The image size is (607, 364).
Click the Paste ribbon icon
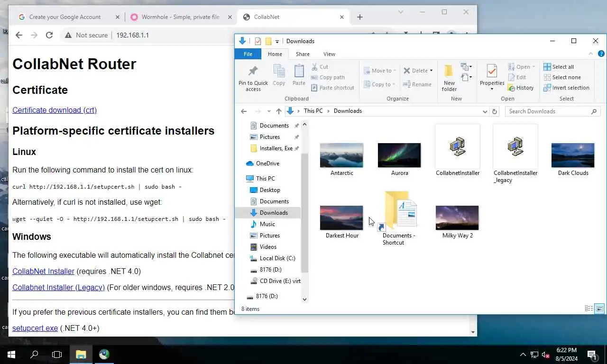299,76
